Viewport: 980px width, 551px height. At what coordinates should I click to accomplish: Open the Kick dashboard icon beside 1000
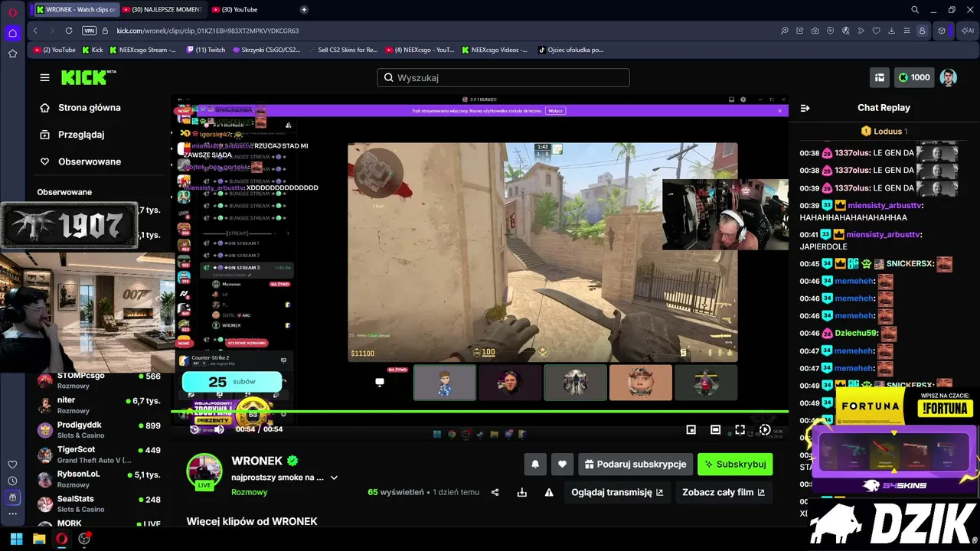click(880, 77)
